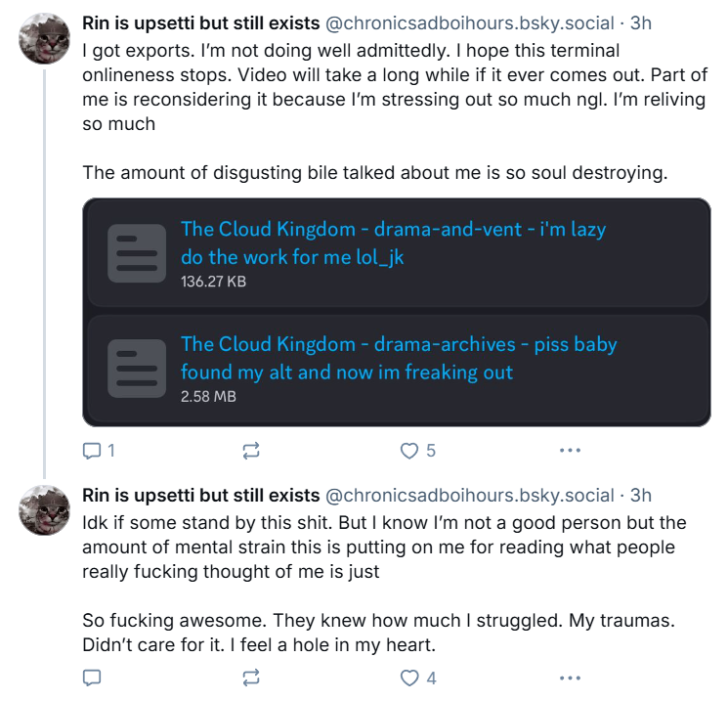Repost the first post with attached files

251,451
